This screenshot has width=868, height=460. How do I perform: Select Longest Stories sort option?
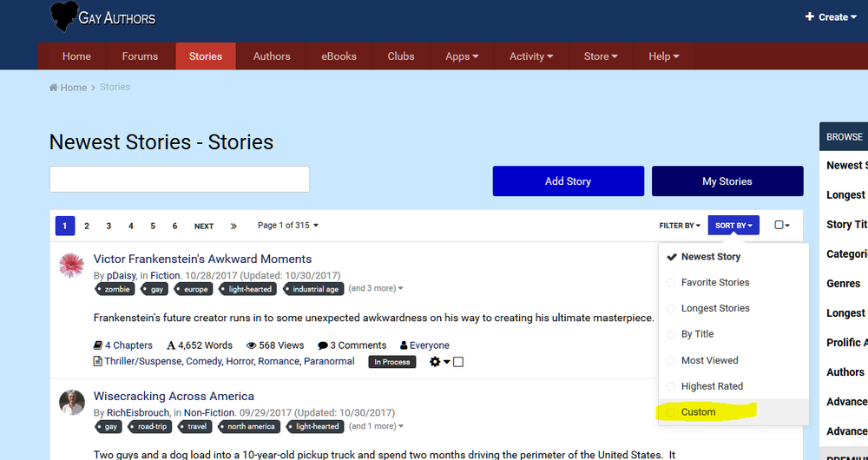(733, 308)
